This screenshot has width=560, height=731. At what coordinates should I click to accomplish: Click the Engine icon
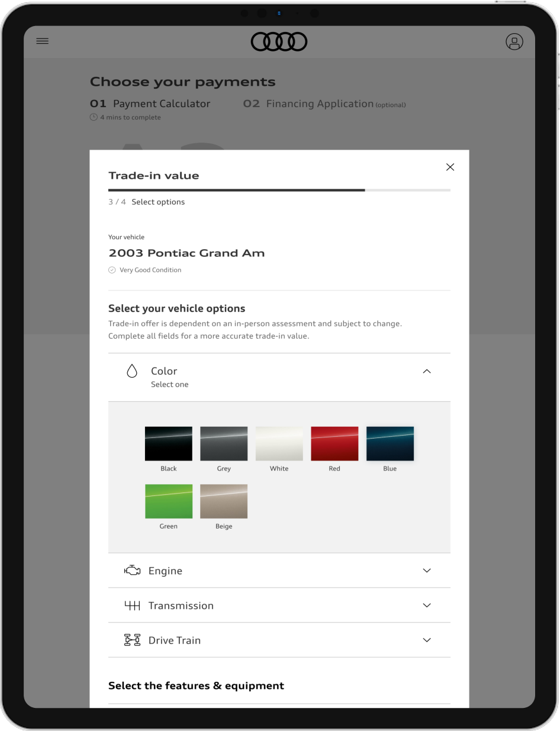pos(132,571)
